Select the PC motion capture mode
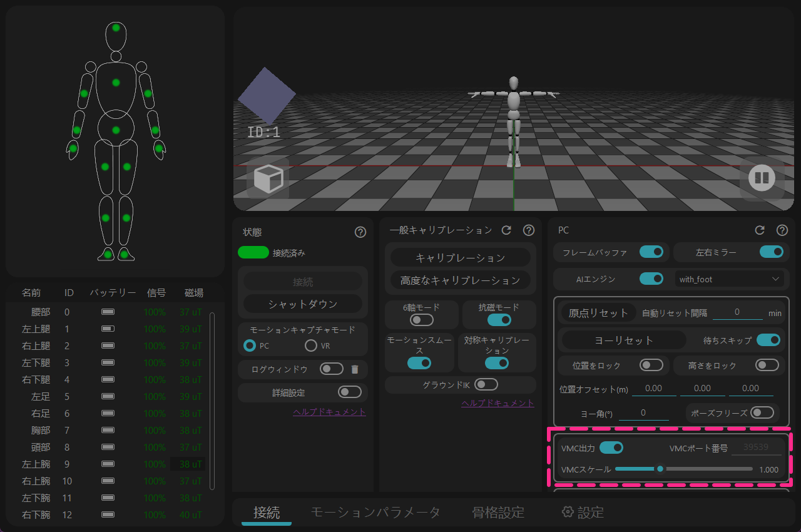This screenshot has height=532, width=801. [250, 345]
